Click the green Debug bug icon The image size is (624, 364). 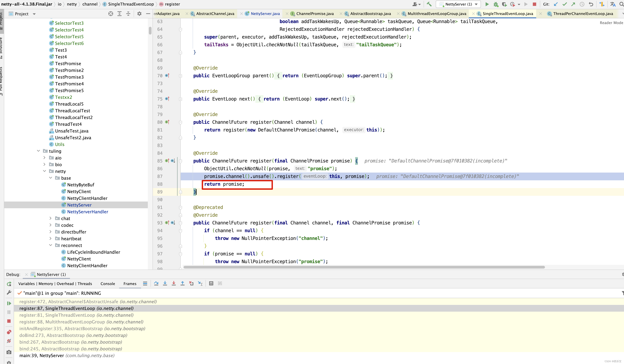tap(496, 4)
